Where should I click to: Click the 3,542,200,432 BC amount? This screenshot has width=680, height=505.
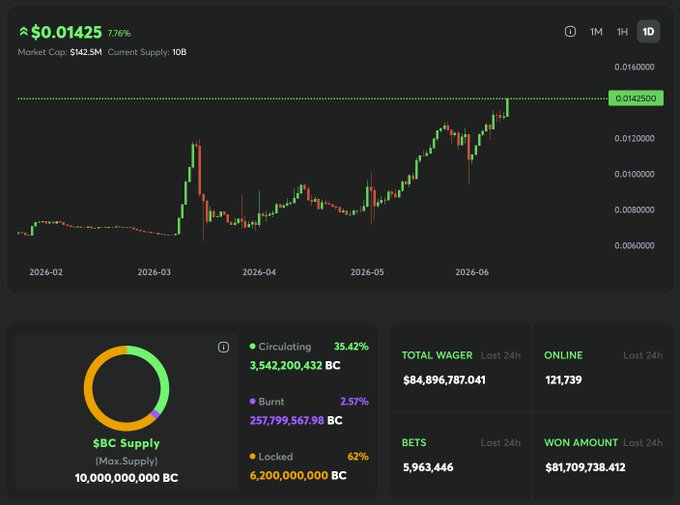(295, 365)
